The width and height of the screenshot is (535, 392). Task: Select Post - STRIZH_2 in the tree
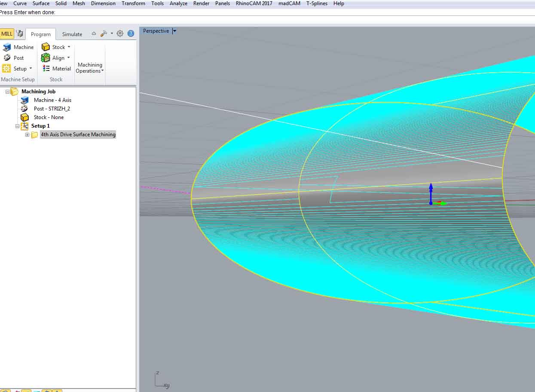52,109
